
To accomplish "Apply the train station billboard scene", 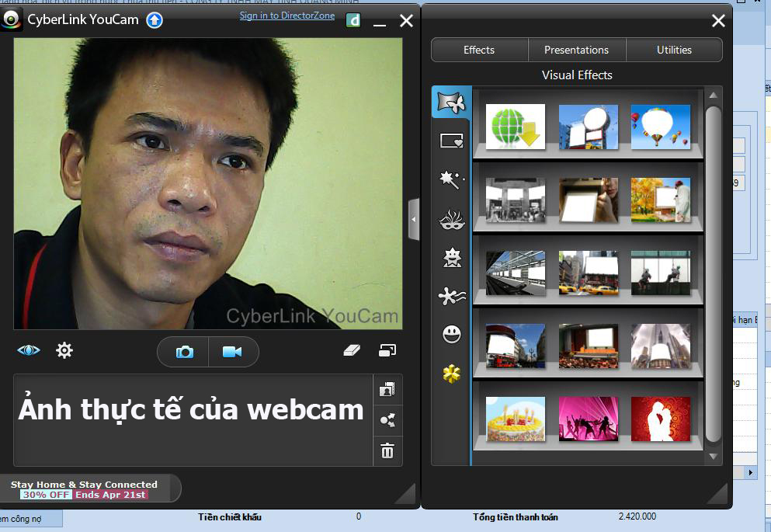I will (516, 273).
